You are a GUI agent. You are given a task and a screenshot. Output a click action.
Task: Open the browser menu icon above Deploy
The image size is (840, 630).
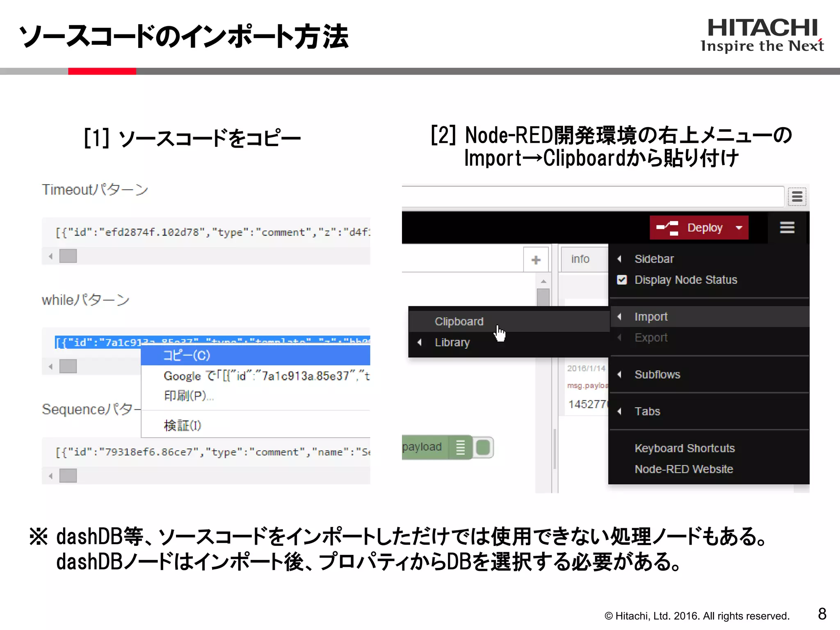[797, 197]
